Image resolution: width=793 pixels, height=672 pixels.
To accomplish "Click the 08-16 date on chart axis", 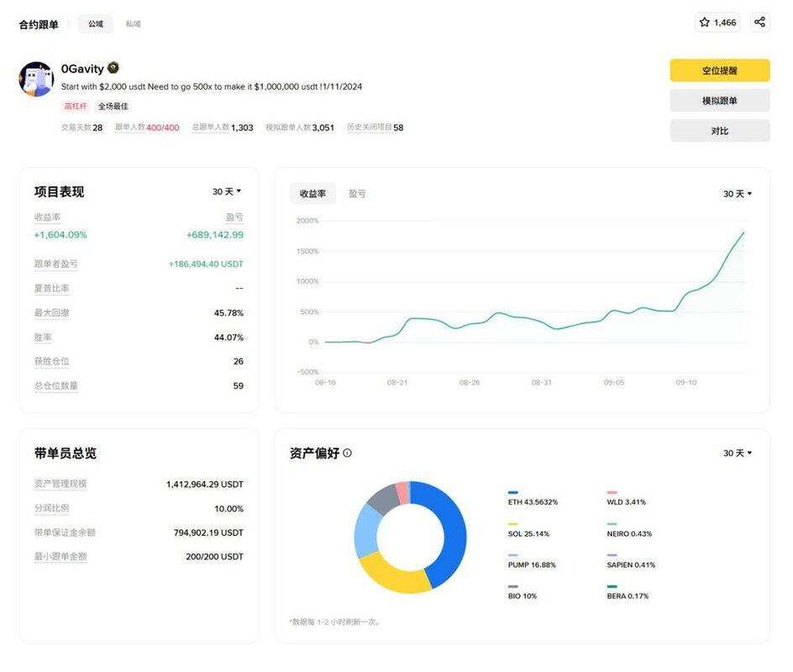I will [x=325, y=383].
